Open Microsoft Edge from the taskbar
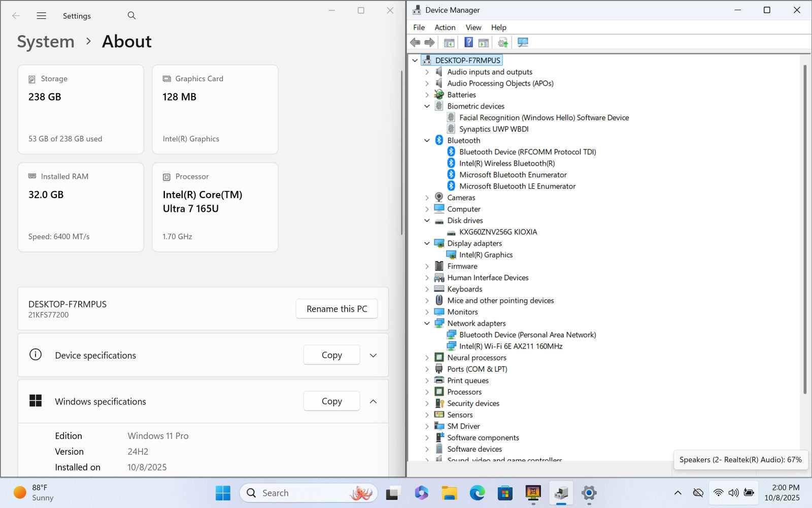The width and height of the screenshot is (812, 508). tap(477, 493)
